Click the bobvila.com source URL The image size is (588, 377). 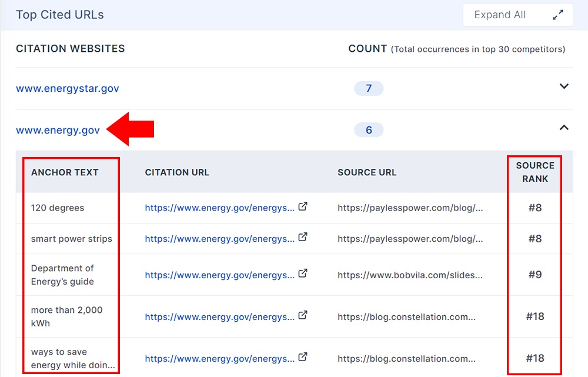point(410,275)
